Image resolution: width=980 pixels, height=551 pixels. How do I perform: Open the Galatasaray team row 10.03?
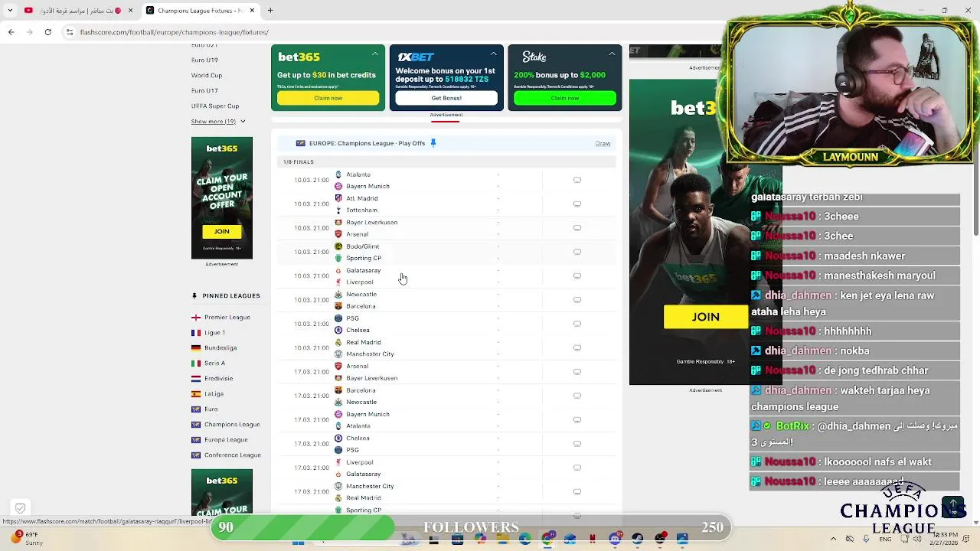363,270
